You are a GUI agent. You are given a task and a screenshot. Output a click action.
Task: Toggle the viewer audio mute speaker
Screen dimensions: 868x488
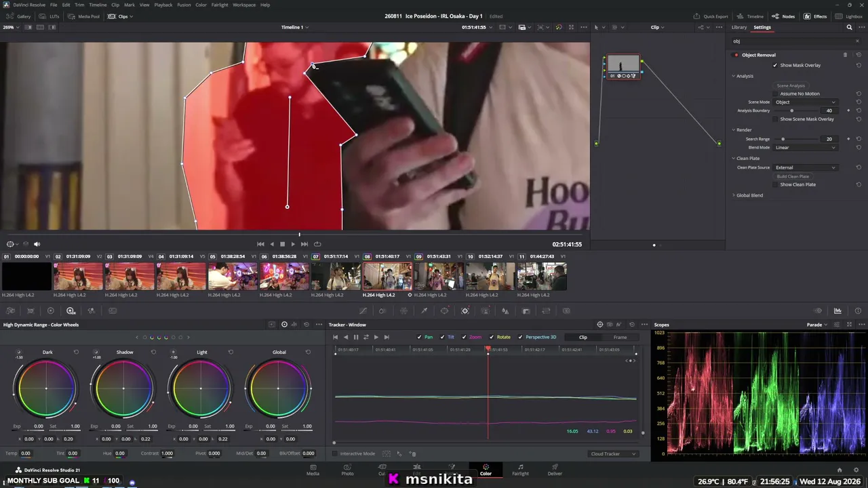37,244
